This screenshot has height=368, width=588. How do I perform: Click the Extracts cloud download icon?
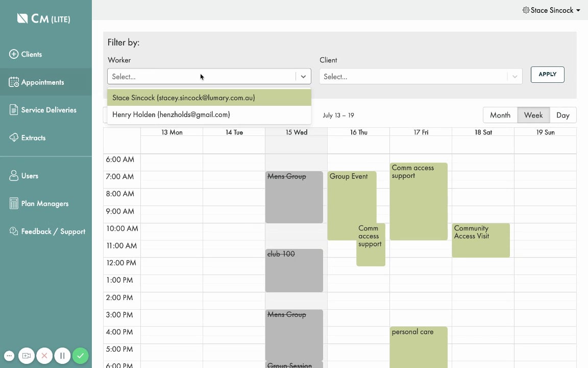pyautogui.click(x=14, y=137)
